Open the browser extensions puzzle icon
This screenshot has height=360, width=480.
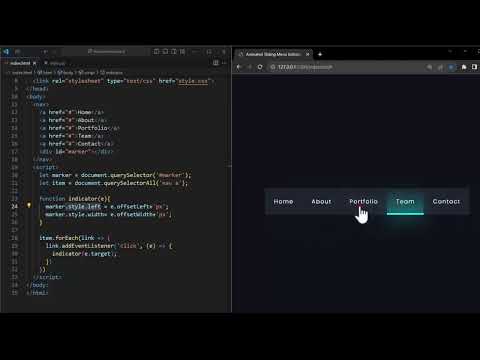pos(464,67)
